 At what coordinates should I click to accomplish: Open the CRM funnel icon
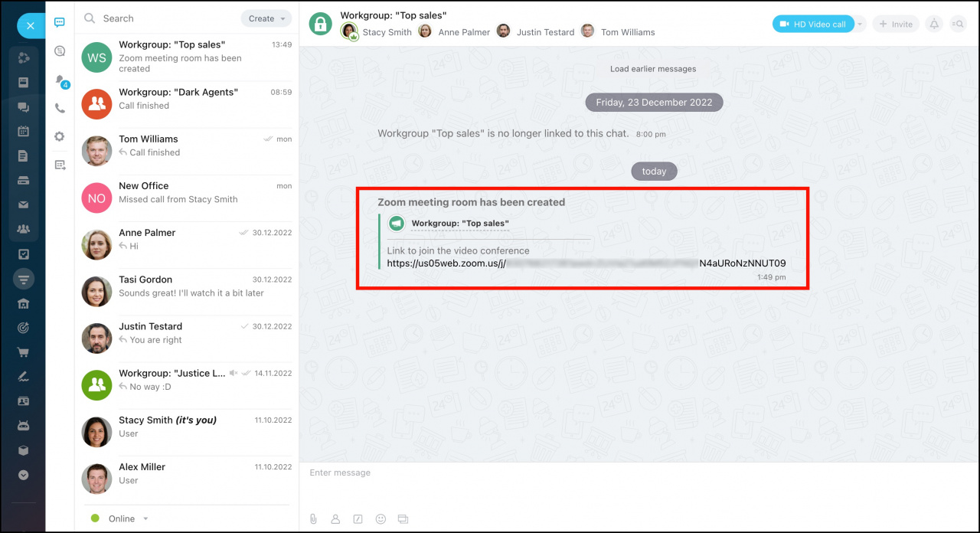pyautogui.click(x=24, y=279)
